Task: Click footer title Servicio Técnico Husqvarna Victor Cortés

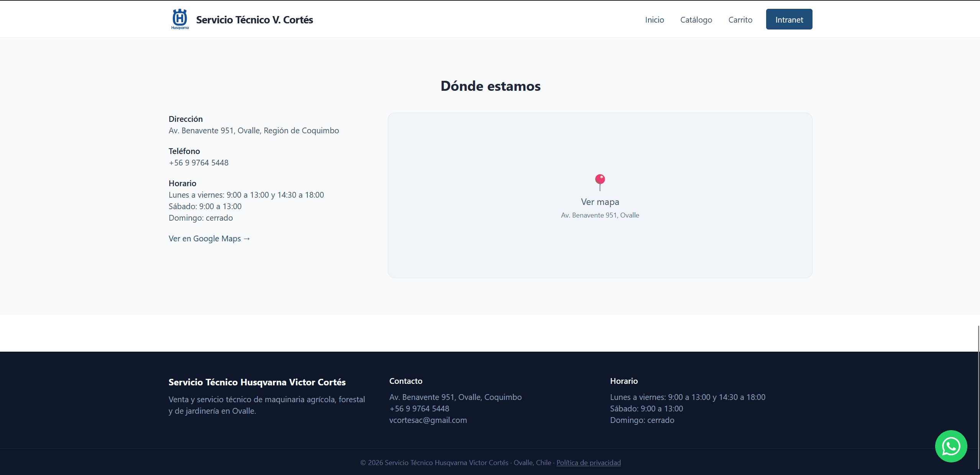Action: coord(257,382)
